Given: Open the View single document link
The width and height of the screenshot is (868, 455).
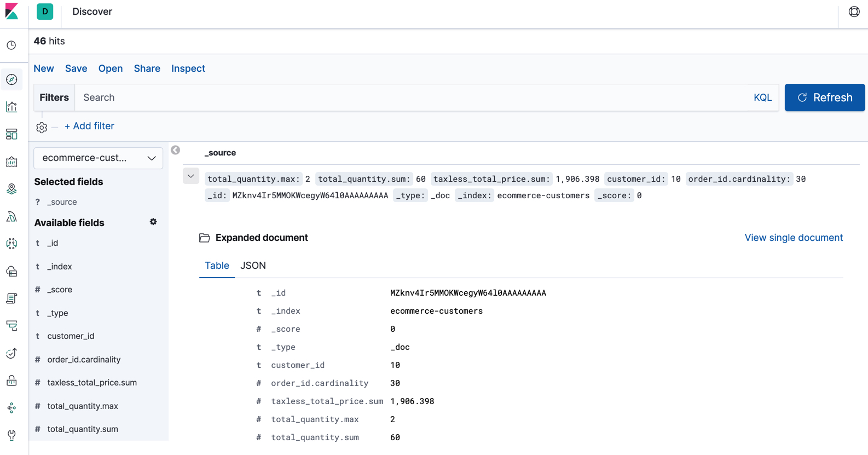Looking at the screenshot, I should coord(793,238).
